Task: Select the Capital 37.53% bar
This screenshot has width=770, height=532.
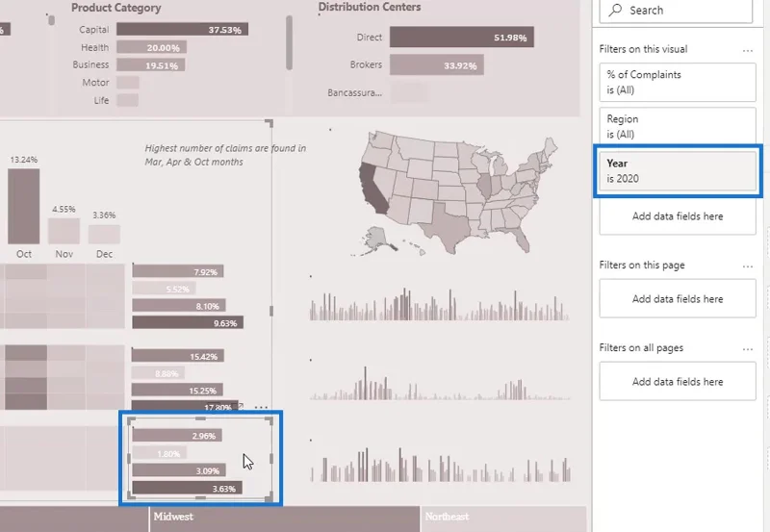Action: 182,30
